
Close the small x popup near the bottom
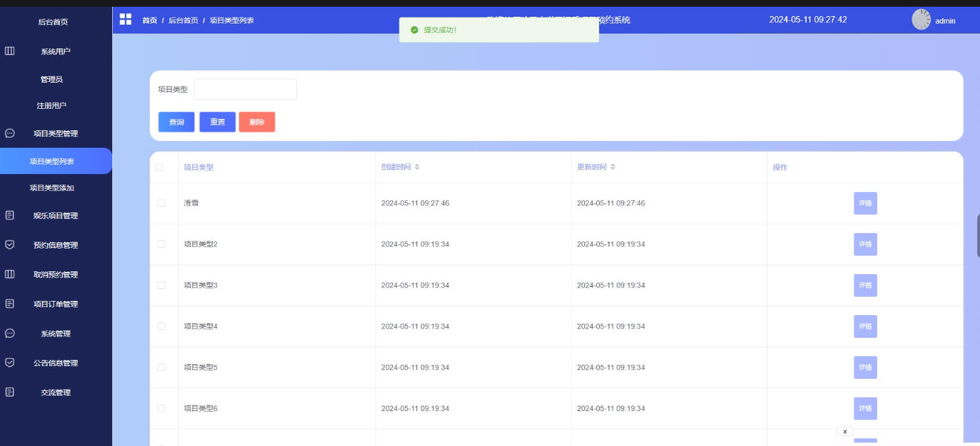[845, 431]
